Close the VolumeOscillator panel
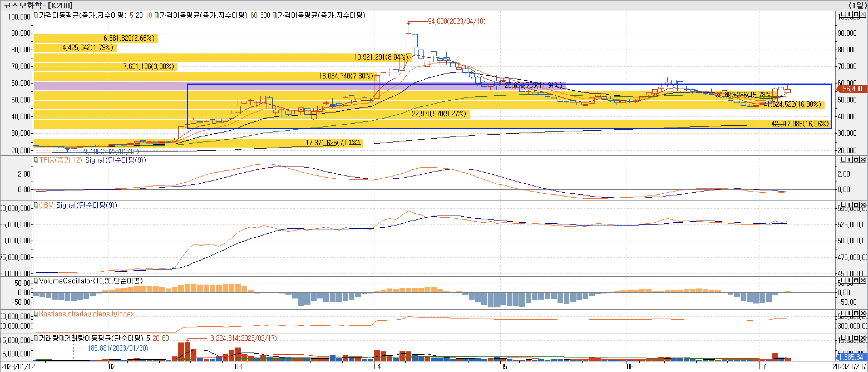 (x=863, y=281)
